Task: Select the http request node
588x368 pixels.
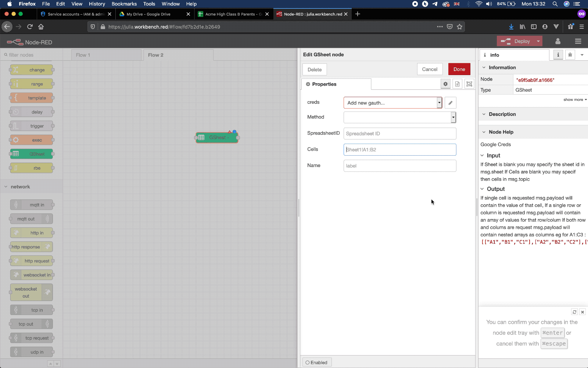Action: 32,261
